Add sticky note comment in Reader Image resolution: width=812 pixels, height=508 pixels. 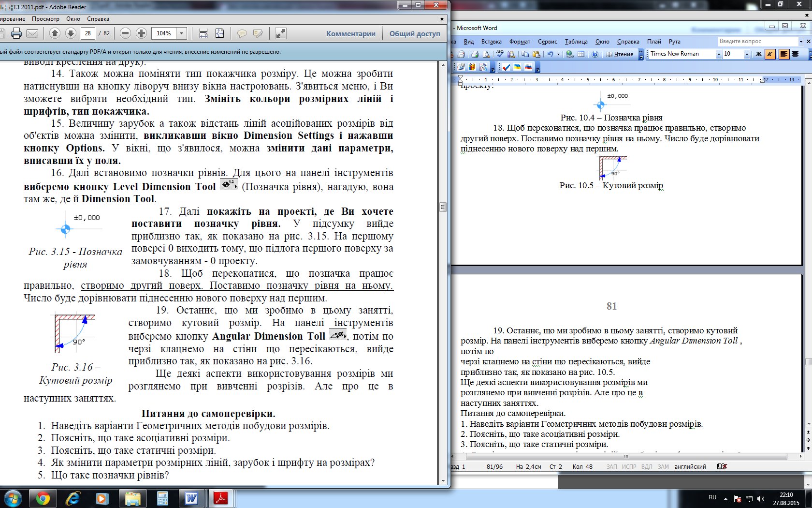pos(242,33)
